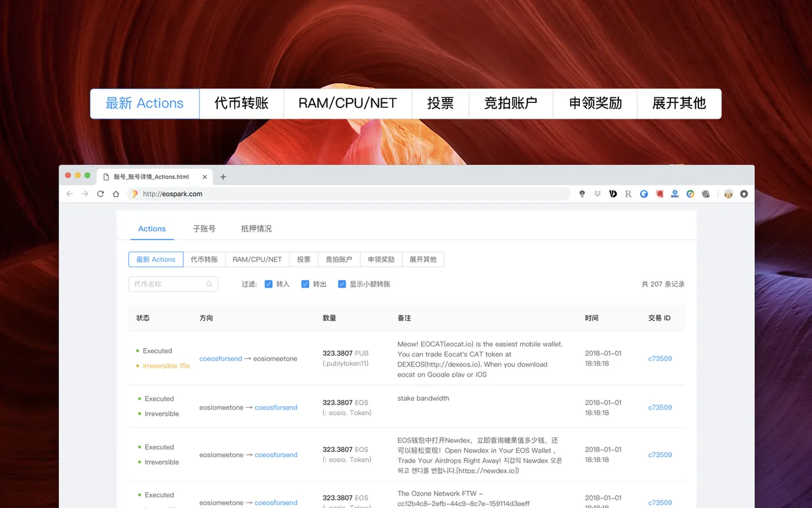Click the 时间 column header

(x=592, y=317)
